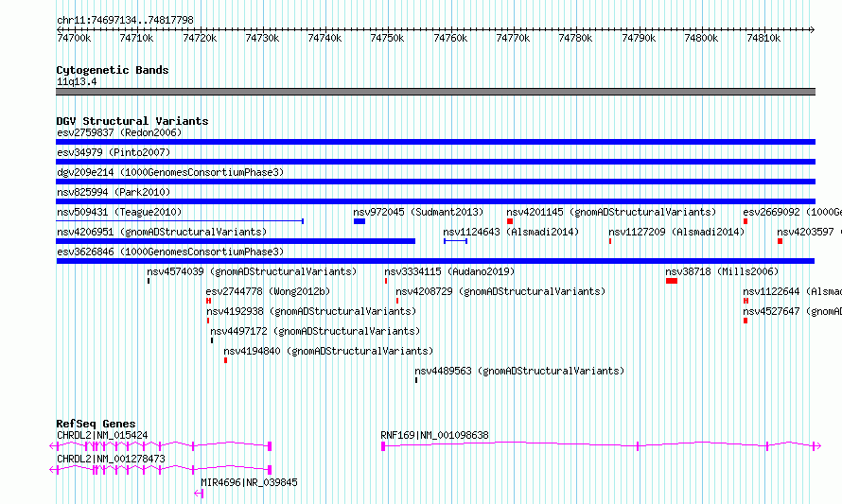The width and height of the screenshot is (842, 504).
Task: Select the nsv509431 (Teague2010) variant label
Action: tap(119, 212)
